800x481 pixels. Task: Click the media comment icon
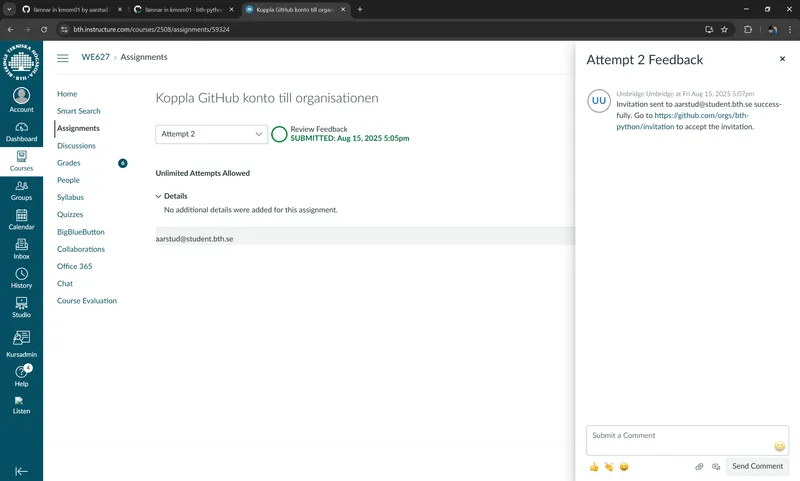pyautogui.click(x=715, y=467)
